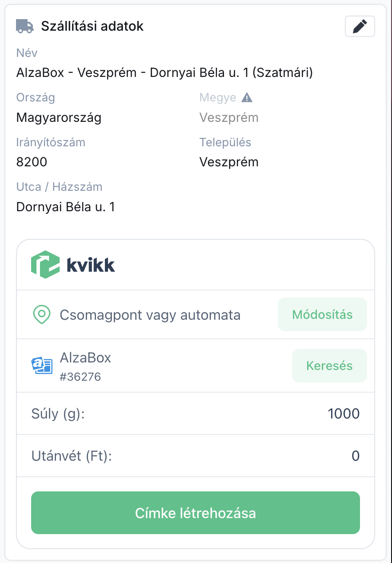Image resolution: width=392 pixels, height=563 pixels.
Task: Click the Utánvét value field
Action: pos(355,456)
